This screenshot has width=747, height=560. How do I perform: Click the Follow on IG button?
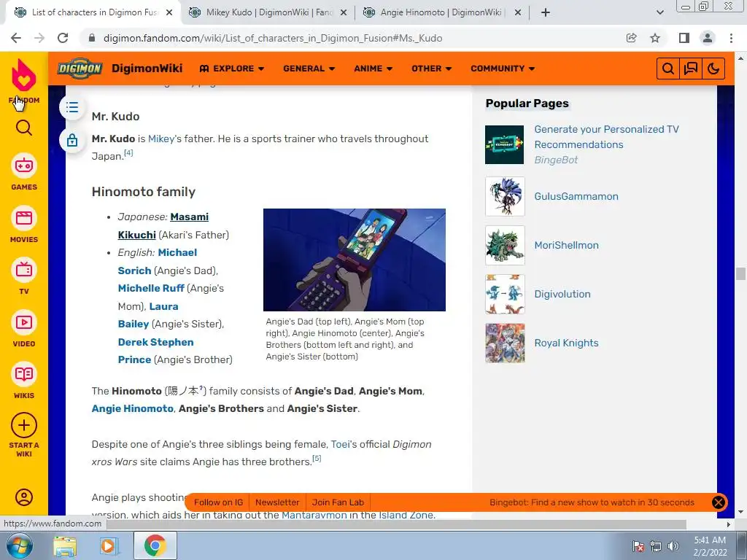click(218, 502)
